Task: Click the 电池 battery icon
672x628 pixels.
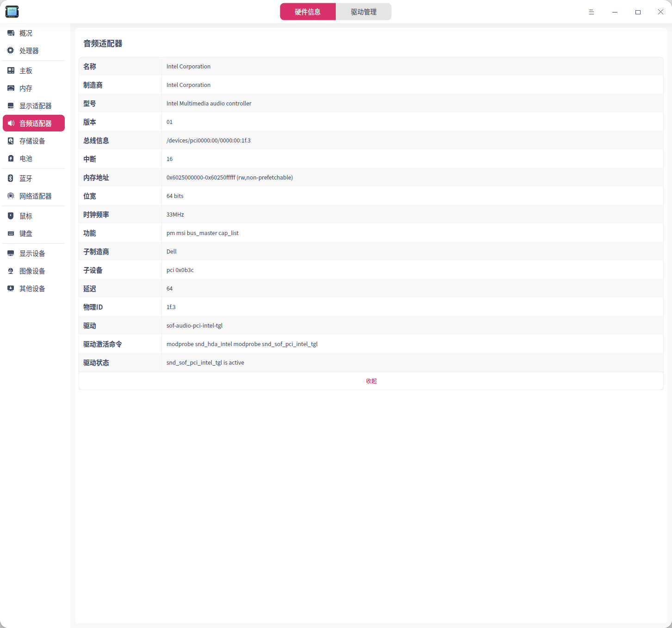Action: (x=11, y=158)
